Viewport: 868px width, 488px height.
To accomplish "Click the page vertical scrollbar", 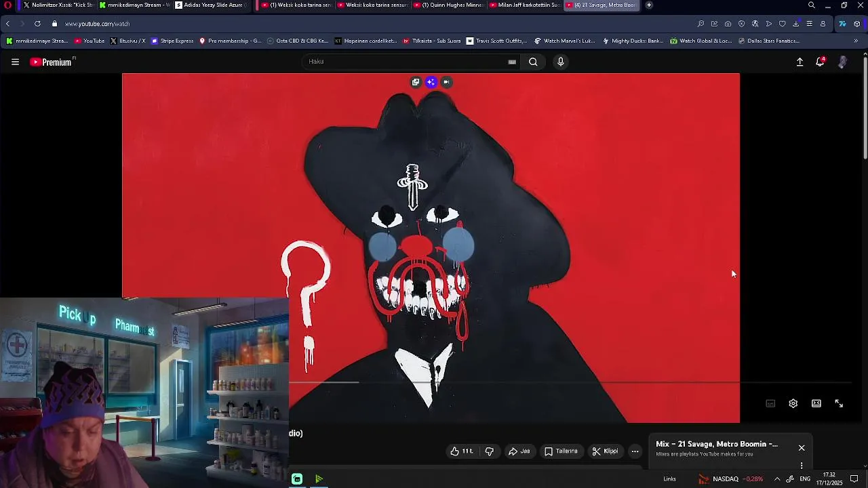I will tap(865, 108).
